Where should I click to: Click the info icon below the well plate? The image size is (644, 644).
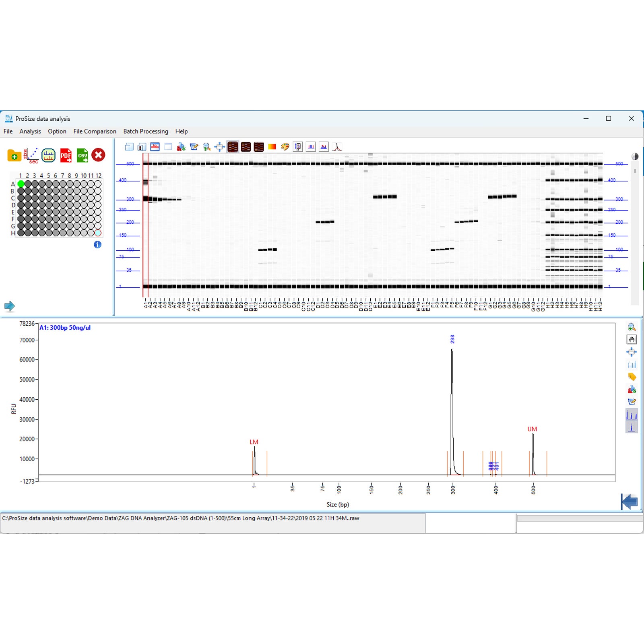coord(97,245)
